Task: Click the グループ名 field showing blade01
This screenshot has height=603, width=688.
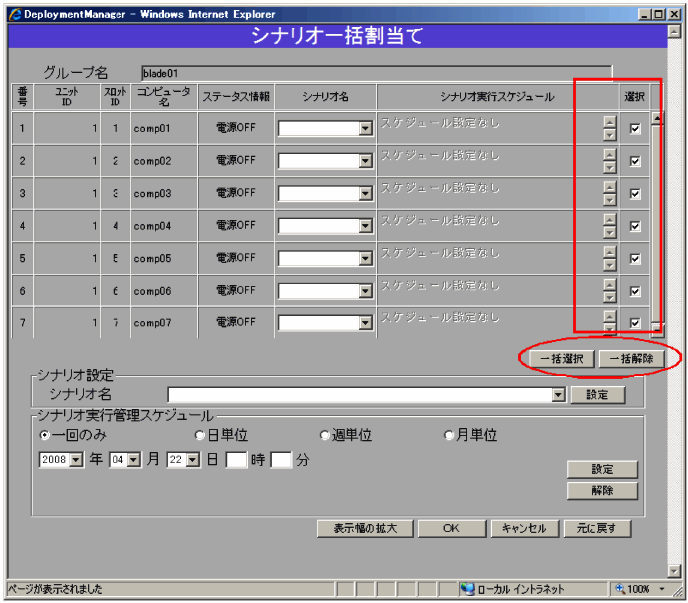Action: coord(376,73)
